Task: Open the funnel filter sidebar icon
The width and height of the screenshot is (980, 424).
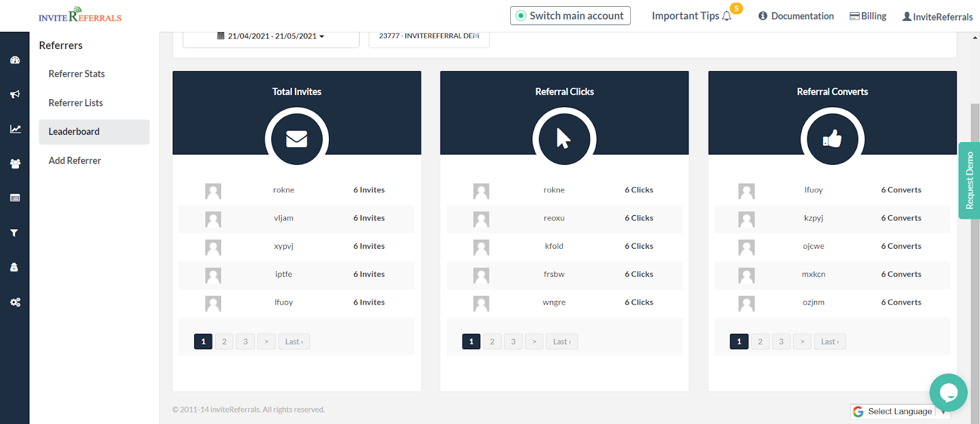Action: point(14,233)
